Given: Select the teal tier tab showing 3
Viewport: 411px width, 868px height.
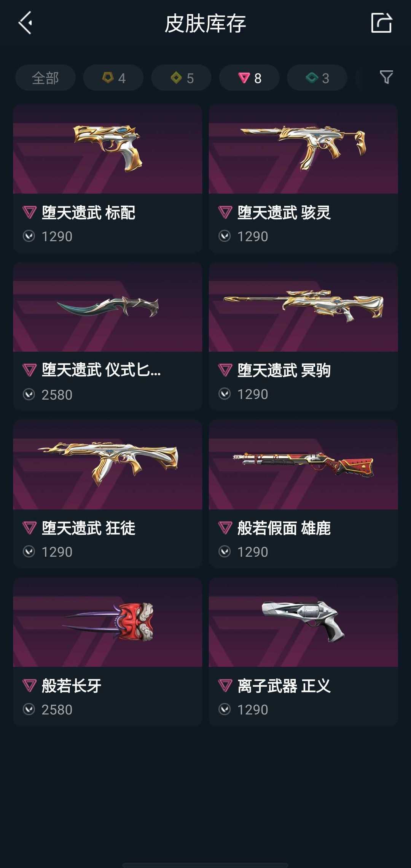Looking at the screenshot, I should coord(317,78).
